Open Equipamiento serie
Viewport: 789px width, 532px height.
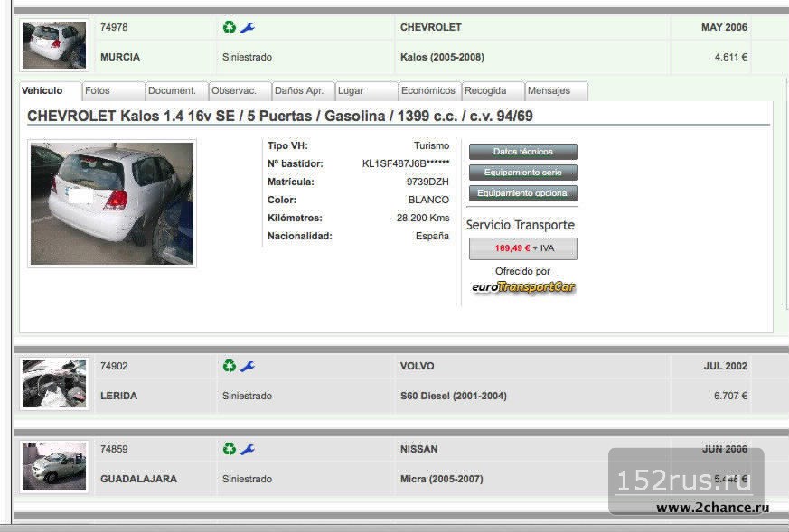pyautogui.click(x=522, y=173)
